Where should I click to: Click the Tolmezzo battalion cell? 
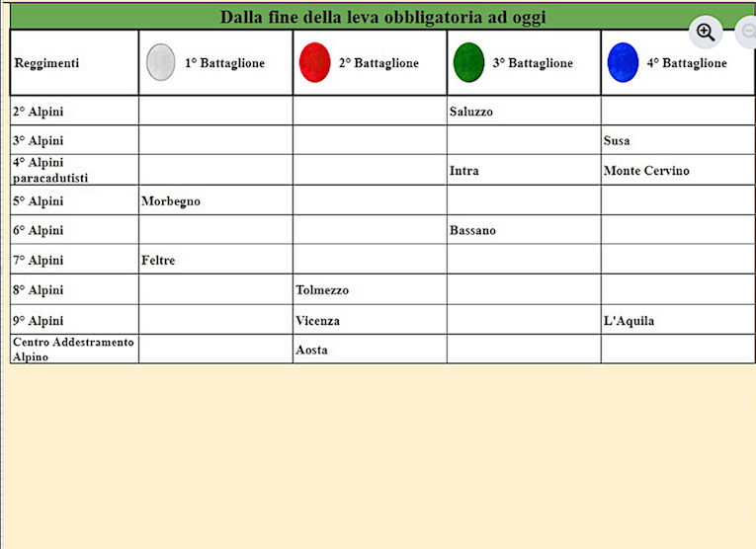click(x=322, y=290)
